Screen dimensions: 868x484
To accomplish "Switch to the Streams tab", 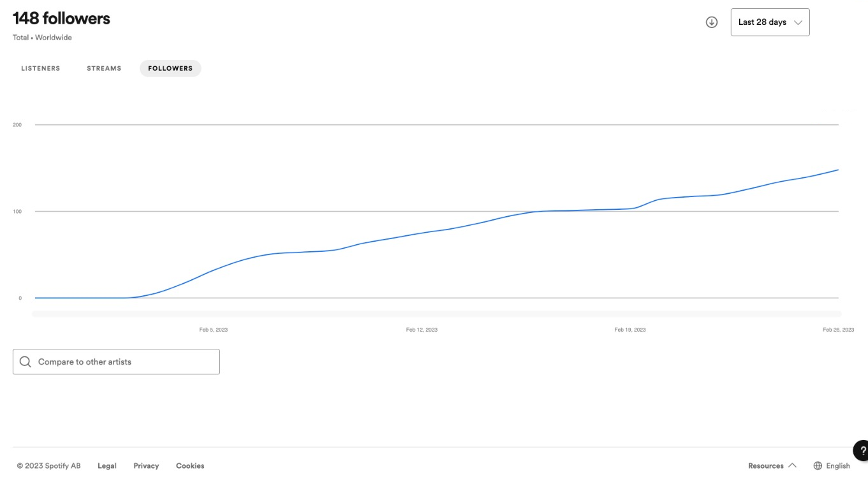I will tap(104, 68).
